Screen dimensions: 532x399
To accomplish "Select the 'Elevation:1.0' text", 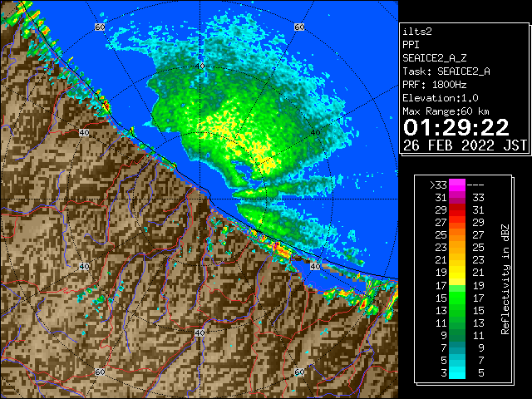I will pos(441,98).
